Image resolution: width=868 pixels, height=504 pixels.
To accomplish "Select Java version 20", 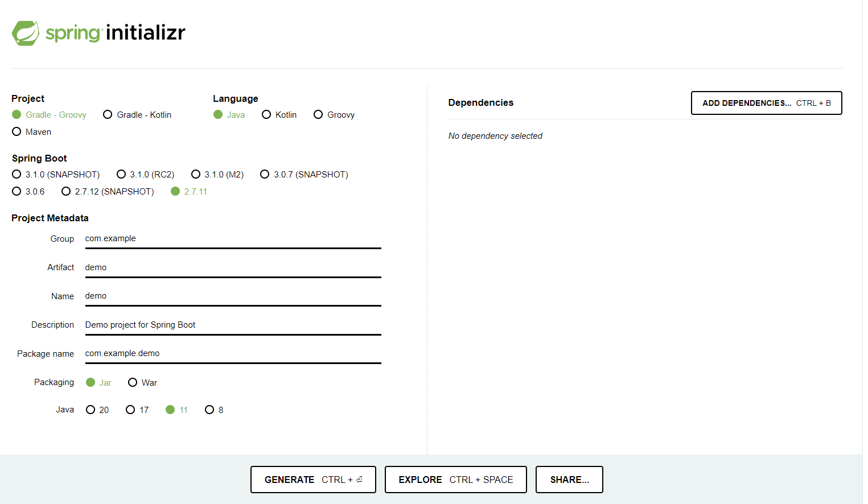I will click(x=97, y=410).
